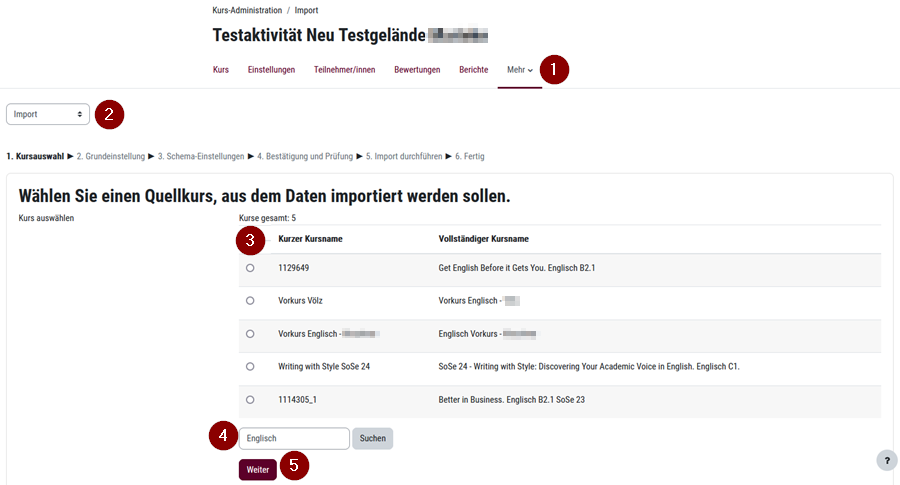This screenshot has height=485, width=900.
Task: Select radio button for Vorkurs Völz
Action: point(250,300)
